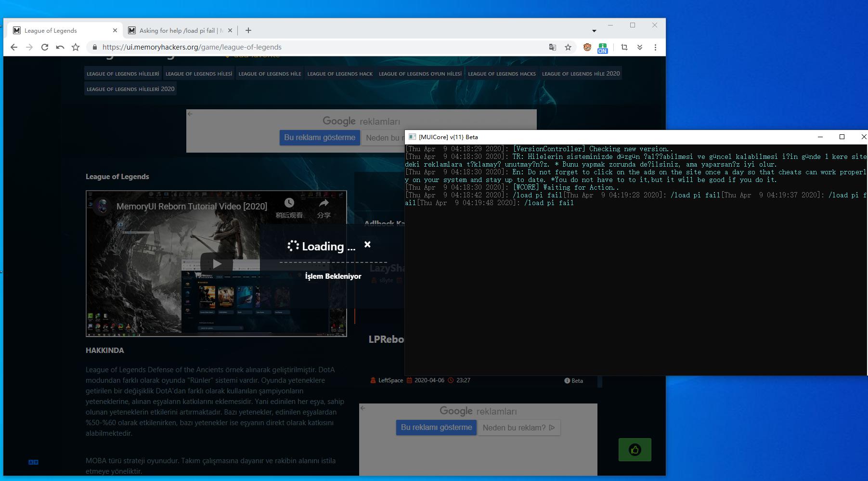This screenshot has width=868, height=481.
Task: Click the 2020-04-06 date text
Action: click(x=429, y=380)
